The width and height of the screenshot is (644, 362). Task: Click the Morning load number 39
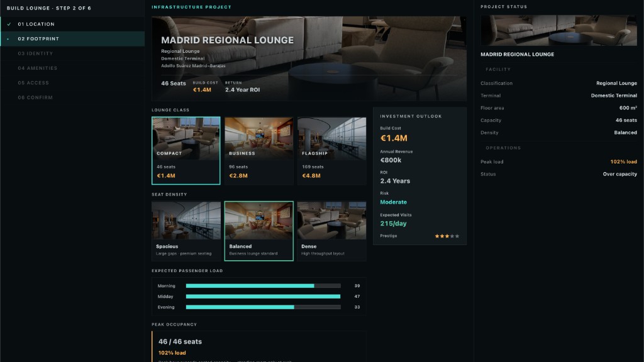coord(357,286)
